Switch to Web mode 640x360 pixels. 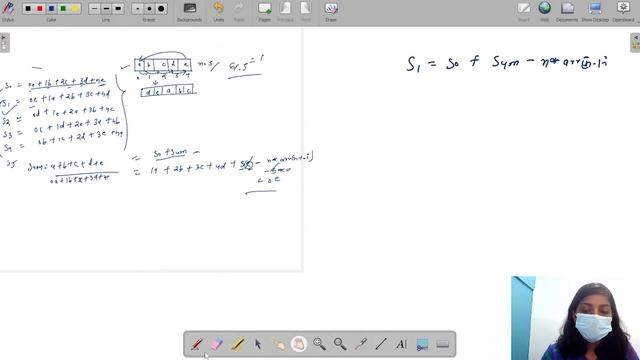(544, 11)
